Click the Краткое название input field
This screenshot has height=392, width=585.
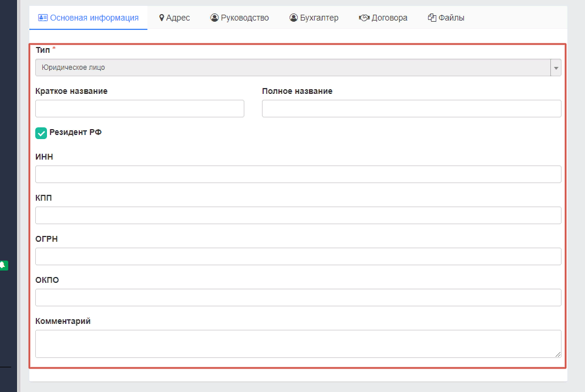click(x=140, y=109)
